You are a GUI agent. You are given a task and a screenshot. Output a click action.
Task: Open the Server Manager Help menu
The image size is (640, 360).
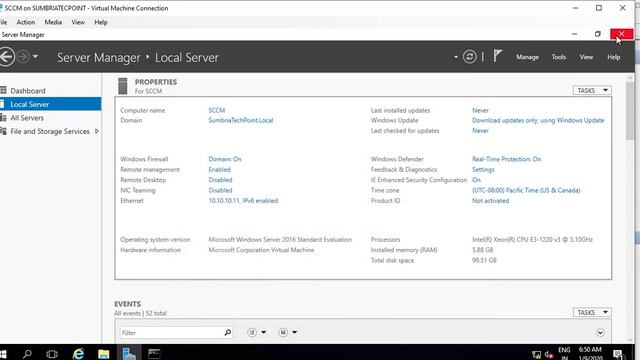coord(613,57)
